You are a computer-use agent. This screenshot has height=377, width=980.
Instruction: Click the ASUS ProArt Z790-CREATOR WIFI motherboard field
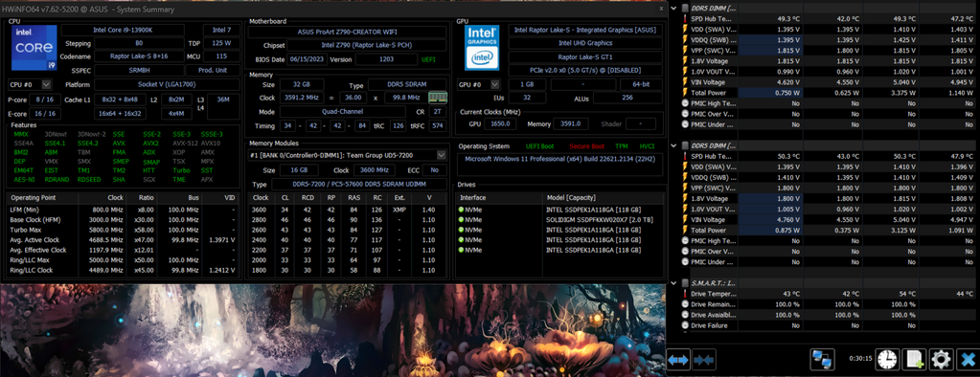pos(348,32)
